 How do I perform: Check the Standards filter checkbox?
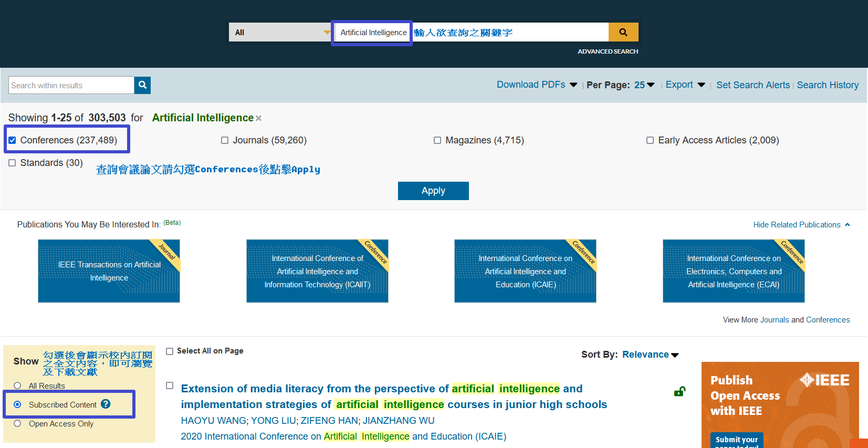point(12,163)
